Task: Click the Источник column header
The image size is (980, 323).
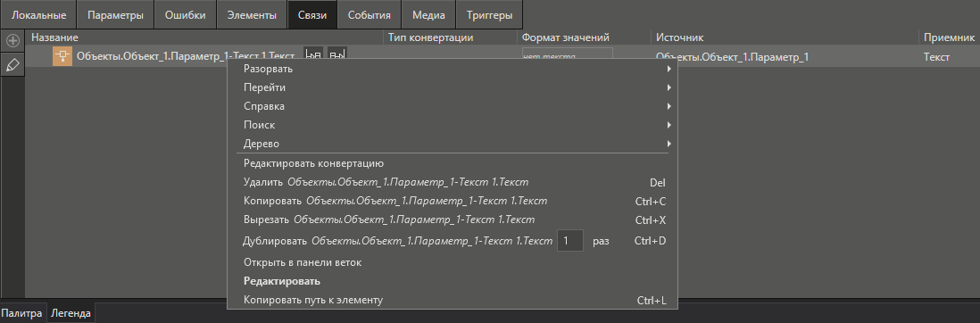Action: (x=785, y=37)
